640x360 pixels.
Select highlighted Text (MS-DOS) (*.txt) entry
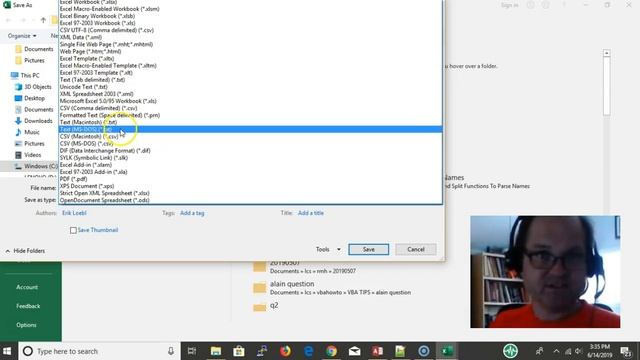(251, 129)
